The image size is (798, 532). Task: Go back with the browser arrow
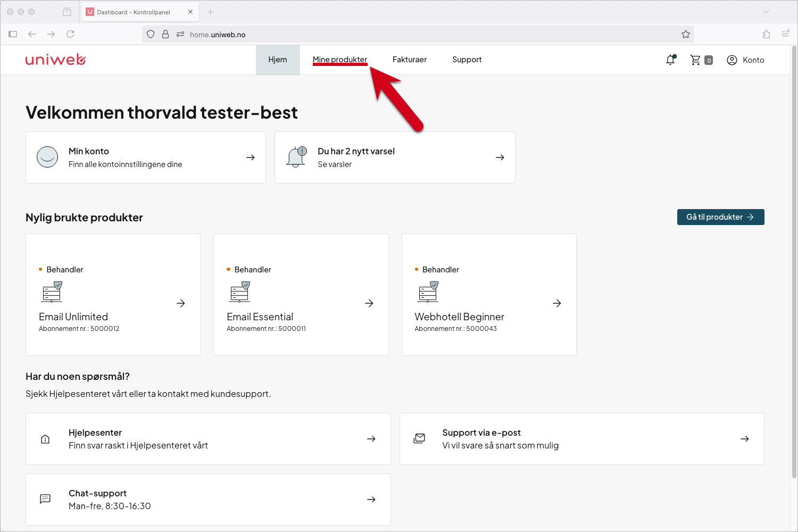(x=32, y=34)
